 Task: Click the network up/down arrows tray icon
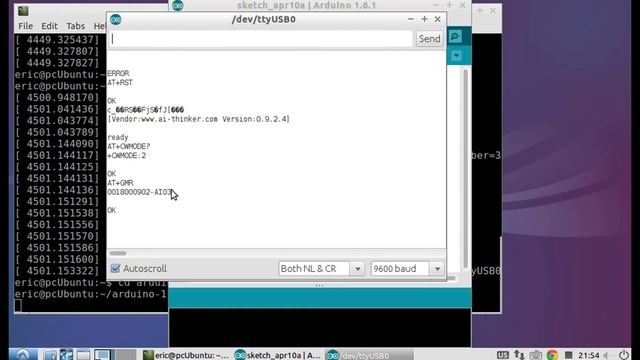pyautogui.click(x=519, y=355)
